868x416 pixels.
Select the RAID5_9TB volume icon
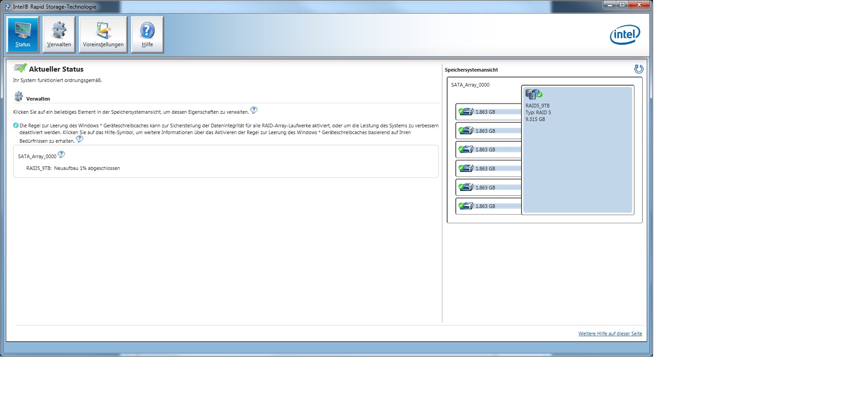(534, 94)
